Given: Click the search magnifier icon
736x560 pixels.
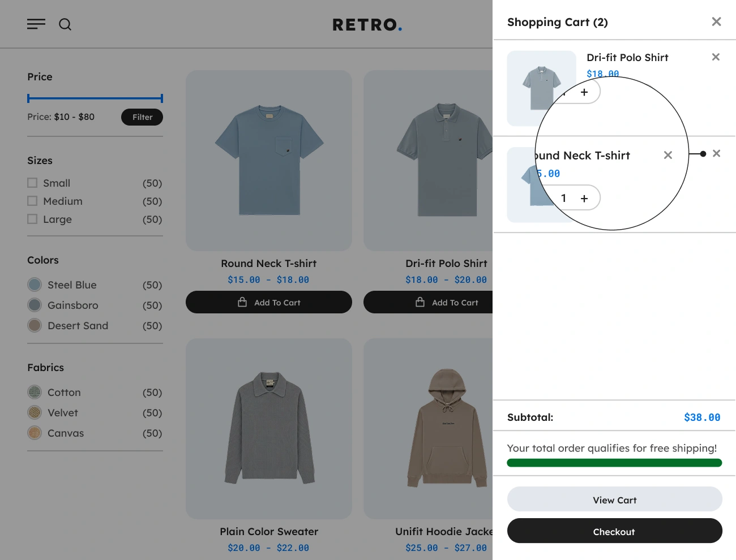Looking at the screenshot, I should [65, 24].
